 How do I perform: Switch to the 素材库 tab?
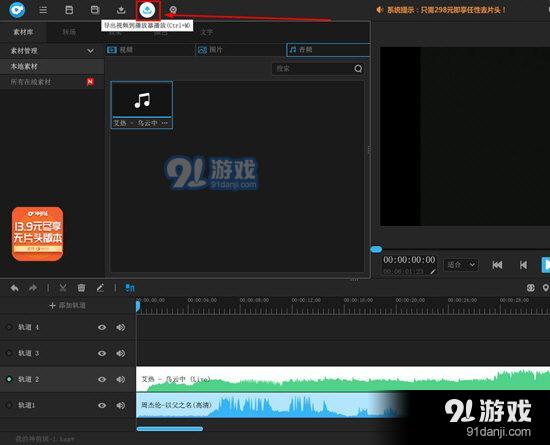23,32
